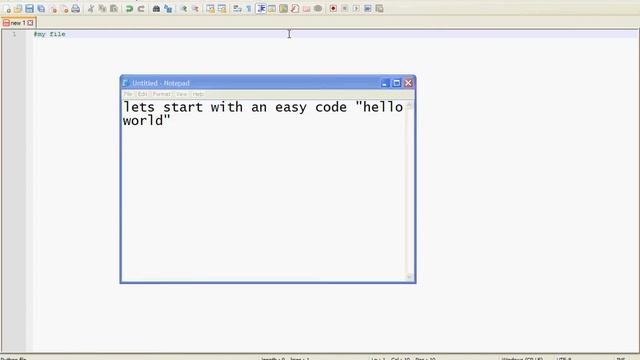Toggle the highlighted indent guide icon

point(261,9)
